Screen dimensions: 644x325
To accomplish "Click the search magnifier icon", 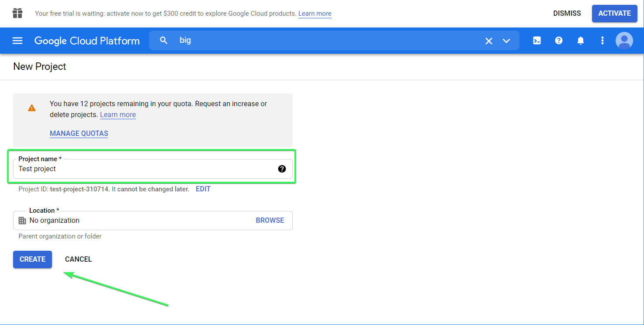I will pyautogui.click(x=164, y=41).
